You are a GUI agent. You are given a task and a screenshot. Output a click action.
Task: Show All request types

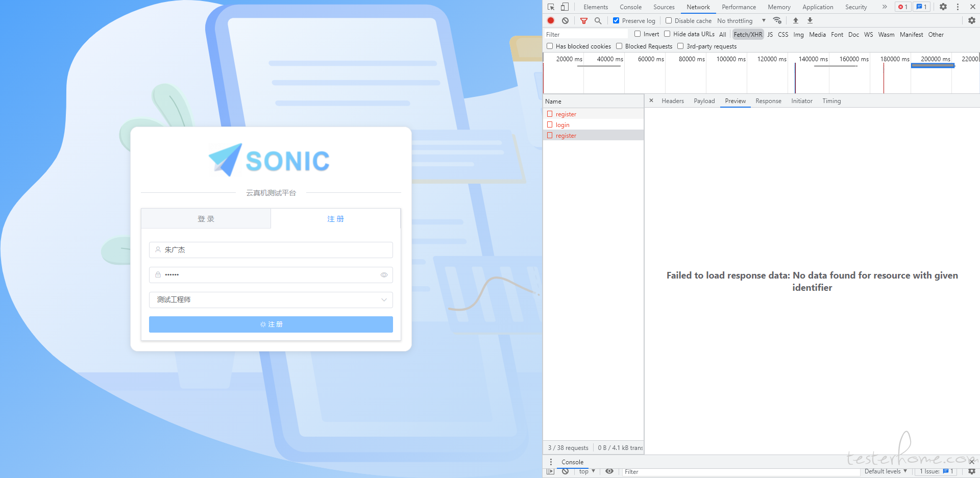coord(722,34)
